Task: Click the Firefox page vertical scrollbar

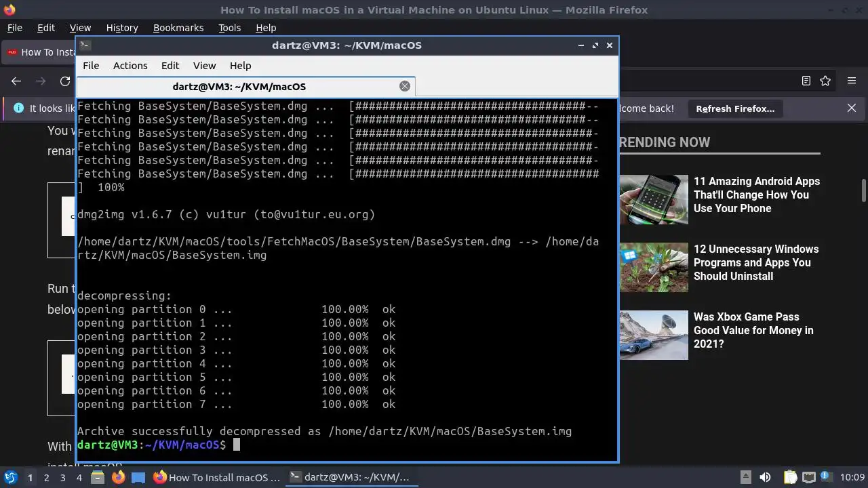Action: pos(863,190)
